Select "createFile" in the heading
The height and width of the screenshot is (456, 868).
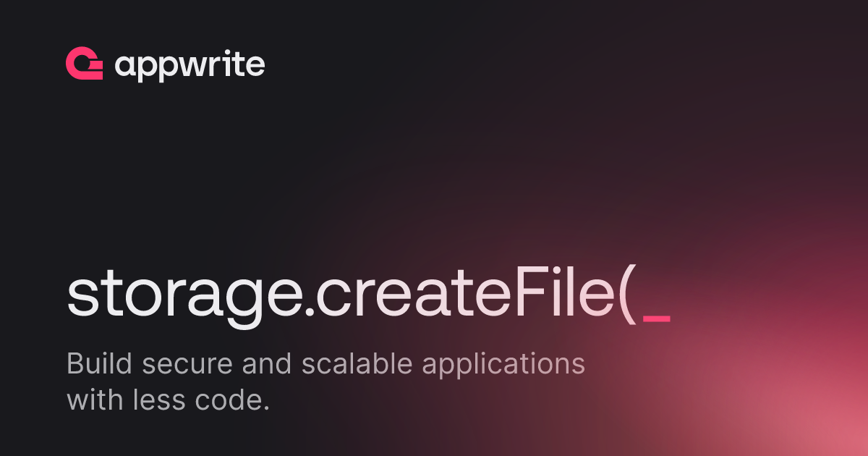[x=464, y=295]
